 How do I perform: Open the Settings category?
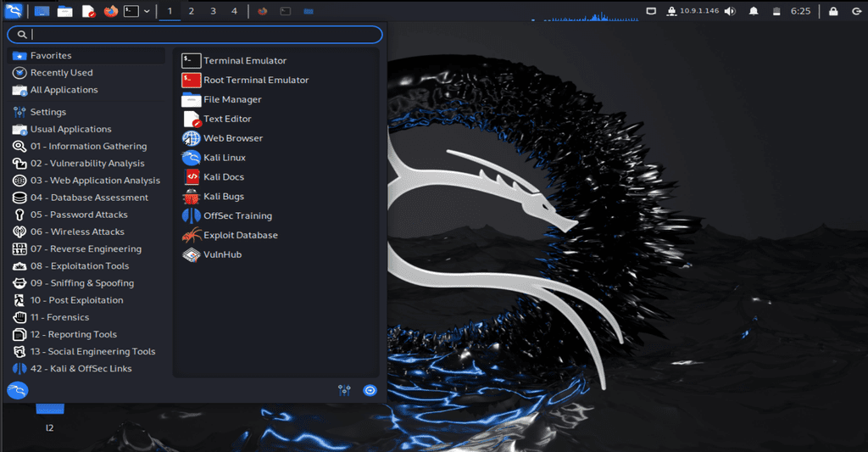[x=87, y=112]
